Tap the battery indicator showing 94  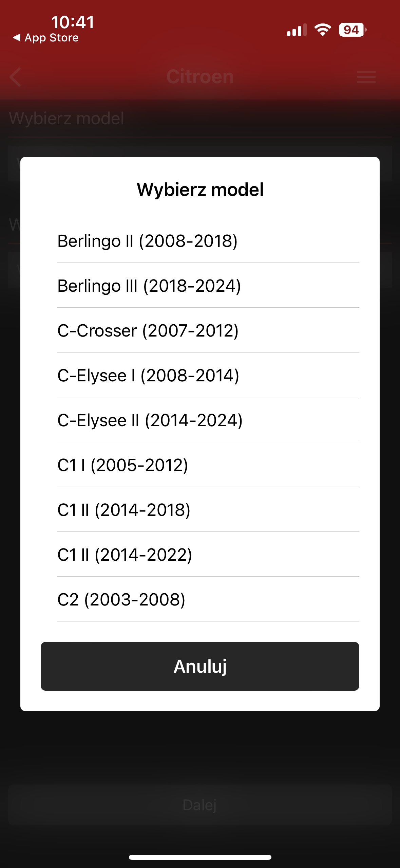point(352,30)
